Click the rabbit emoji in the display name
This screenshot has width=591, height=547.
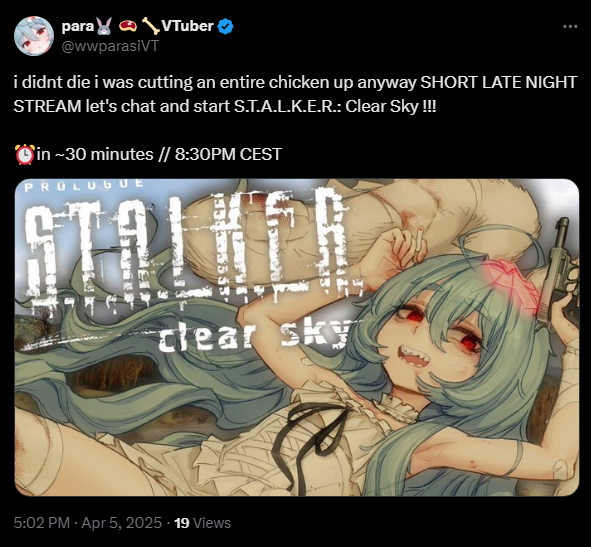coord(104,26)
